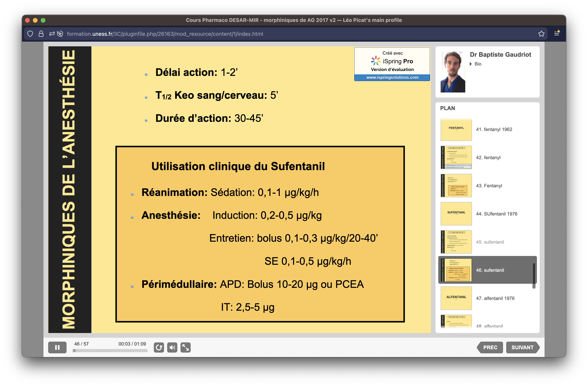Seek in the slide progress bar
Viewport: 588px width, 386px height.
click(110, 350)
